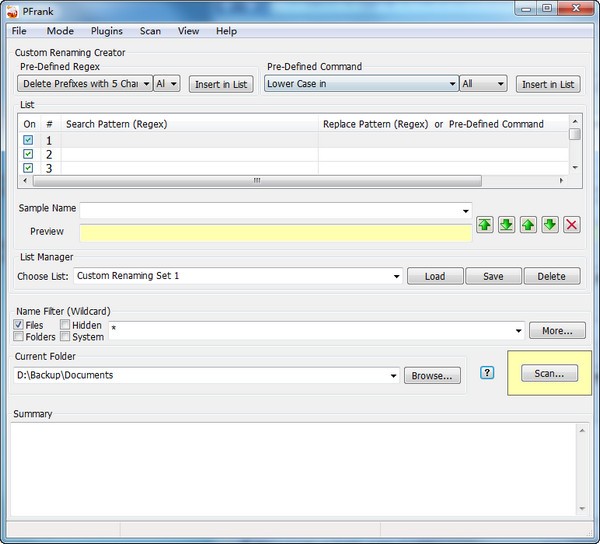
Task: Click the list vertical scrollbar down arrow
Action: click(574, 167)
